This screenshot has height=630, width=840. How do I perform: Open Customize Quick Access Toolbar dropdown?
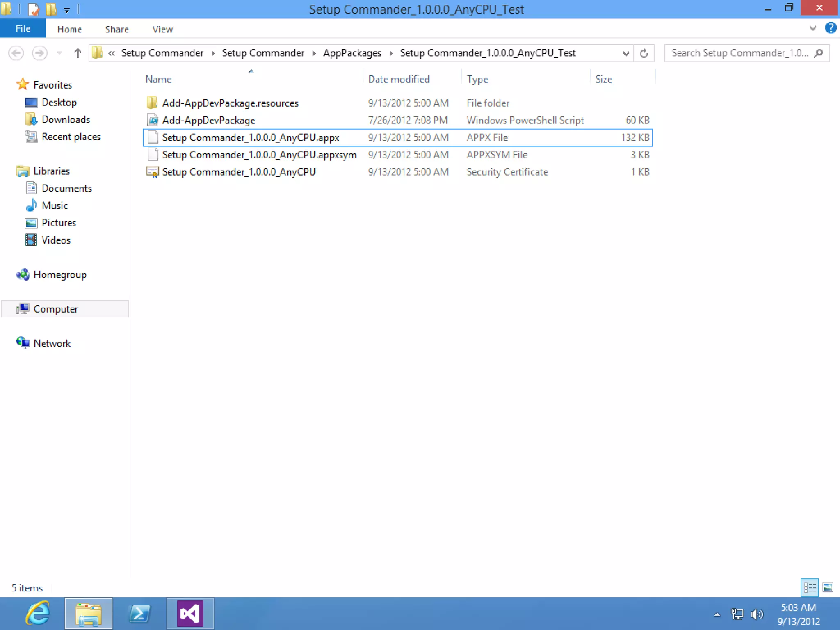(x=66, y=10)
